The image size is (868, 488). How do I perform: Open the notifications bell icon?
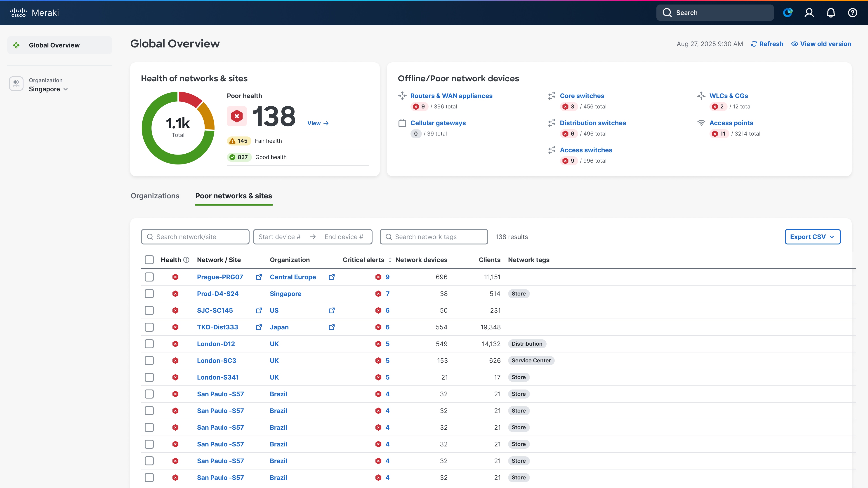pyautogui.click(x=831, y=13)
